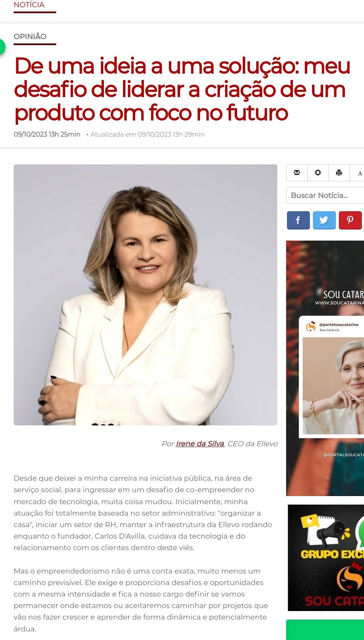Click the article headline title

point(182,89)
